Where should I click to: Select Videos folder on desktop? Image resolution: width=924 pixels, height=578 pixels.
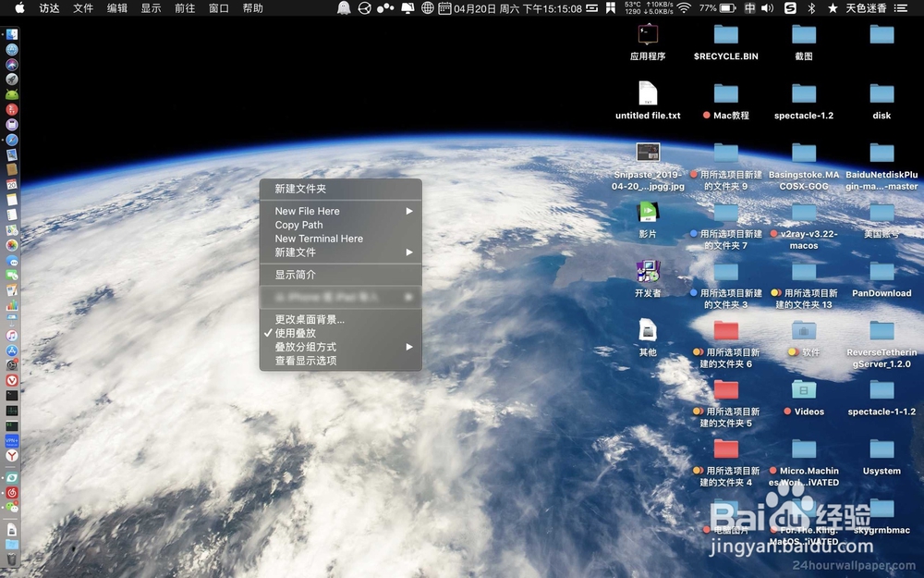(x=804, y=398)
